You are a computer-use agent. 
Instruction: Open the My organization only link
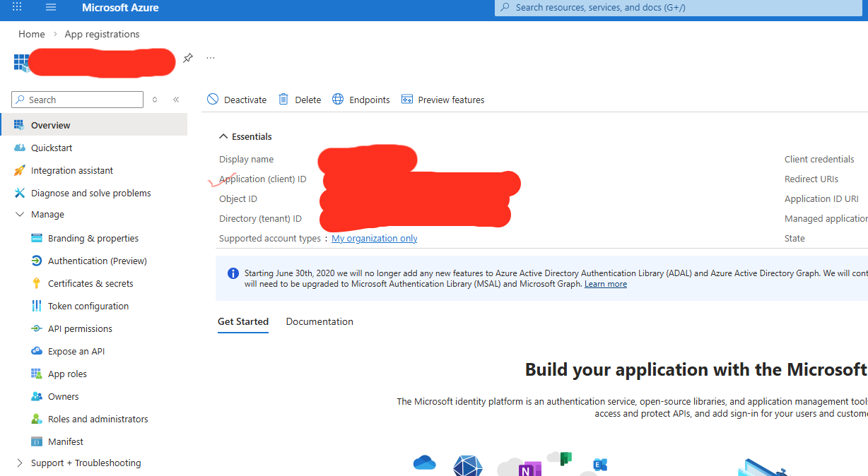(x=375, y=239)
